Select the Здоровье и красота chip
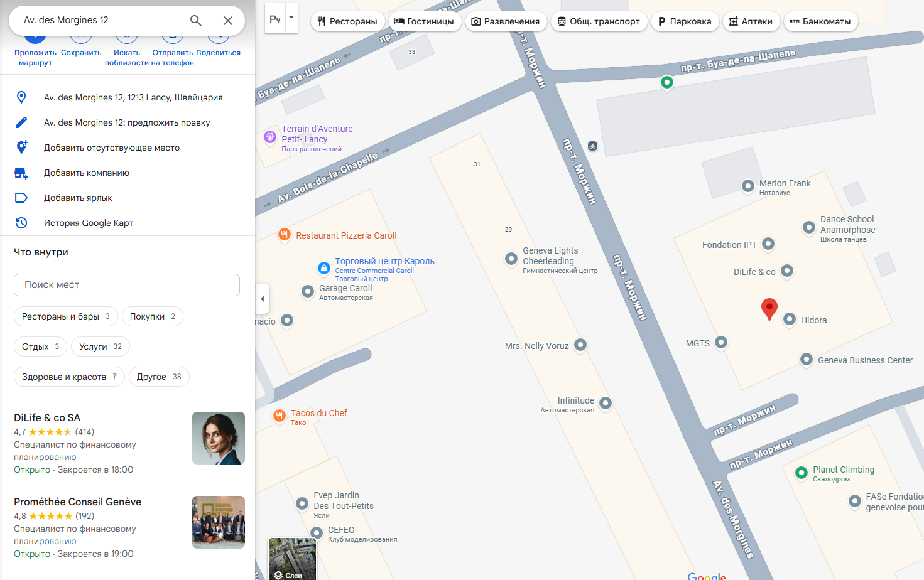The image size is (924, 580). click(x=69, y=377)
